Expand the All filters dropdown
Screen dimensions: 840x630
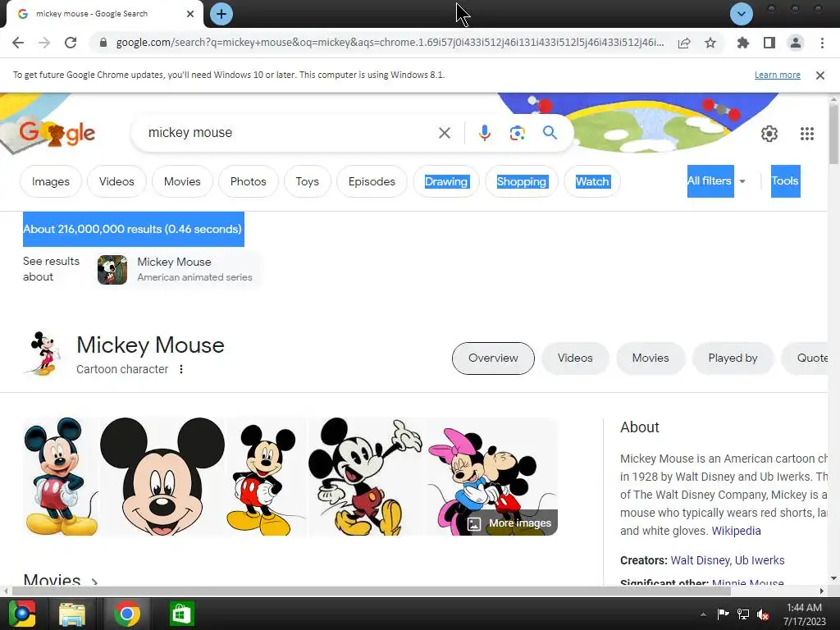(x=717, y=181)
